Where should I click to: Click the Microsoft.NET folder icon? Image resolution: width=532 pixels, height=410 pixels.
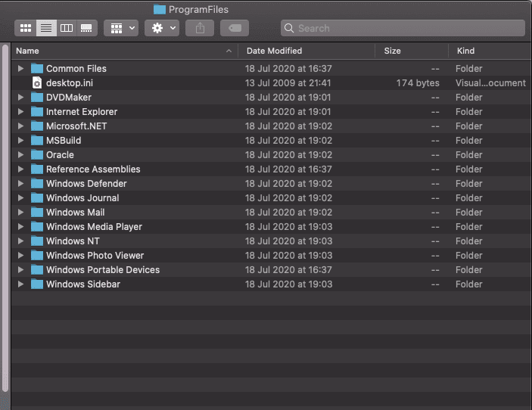coord(37,126)
